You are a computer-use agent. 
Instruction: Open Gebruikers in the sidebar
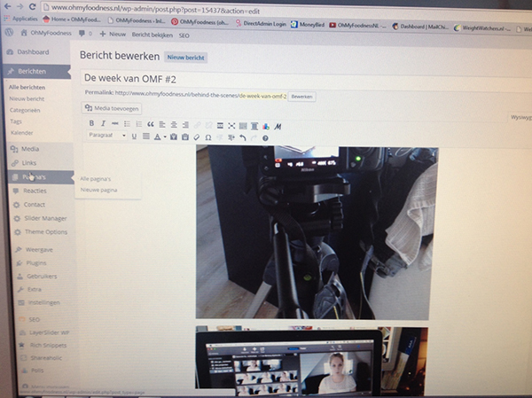42,277
